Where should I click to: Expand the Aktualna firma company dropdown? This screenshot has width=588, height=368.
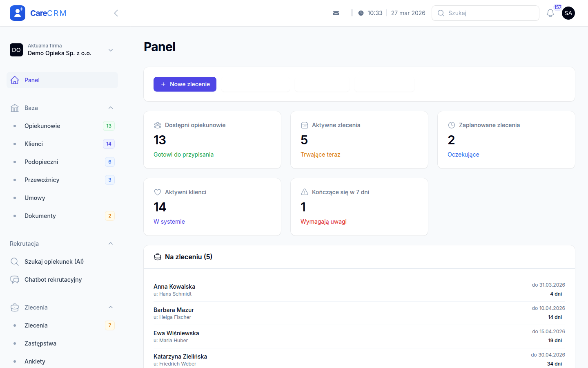pyautogui.click(x=111, y=50)
